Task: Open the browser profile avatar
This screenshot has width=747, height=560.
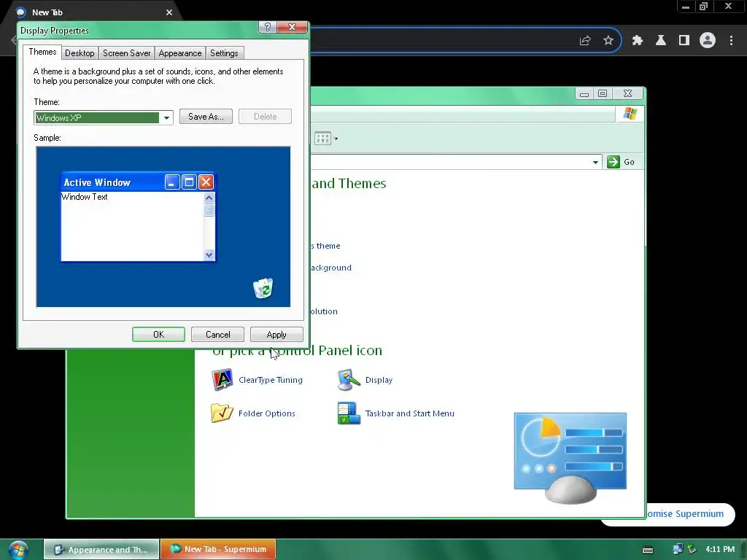Action: point(708,41)
